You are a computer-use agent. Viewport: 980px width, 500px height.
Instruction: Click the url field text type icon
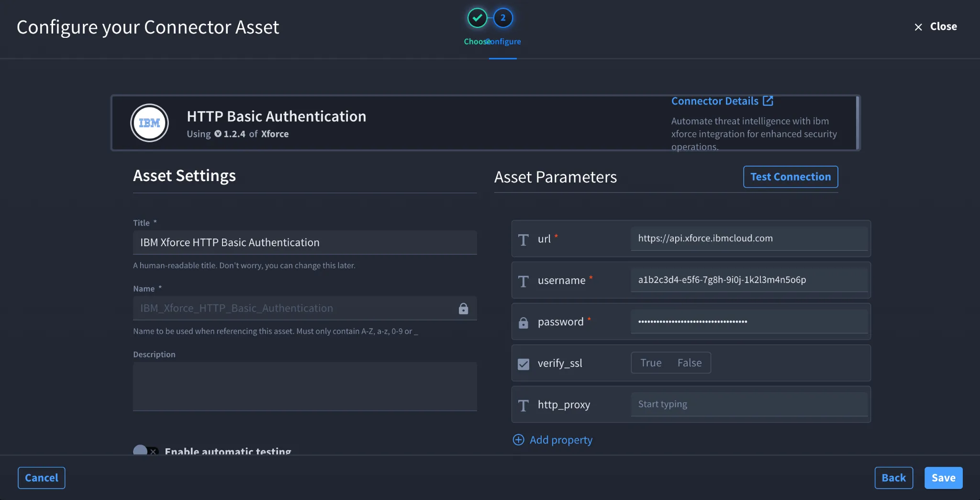coord(523,239)
